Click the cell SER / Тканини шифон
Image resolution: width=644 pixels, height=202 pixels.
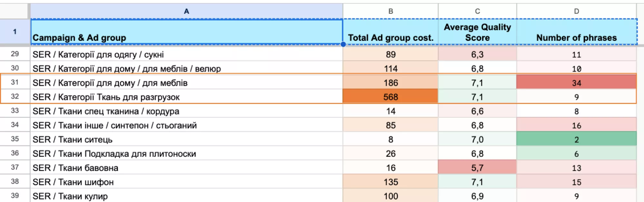(187, 181)
